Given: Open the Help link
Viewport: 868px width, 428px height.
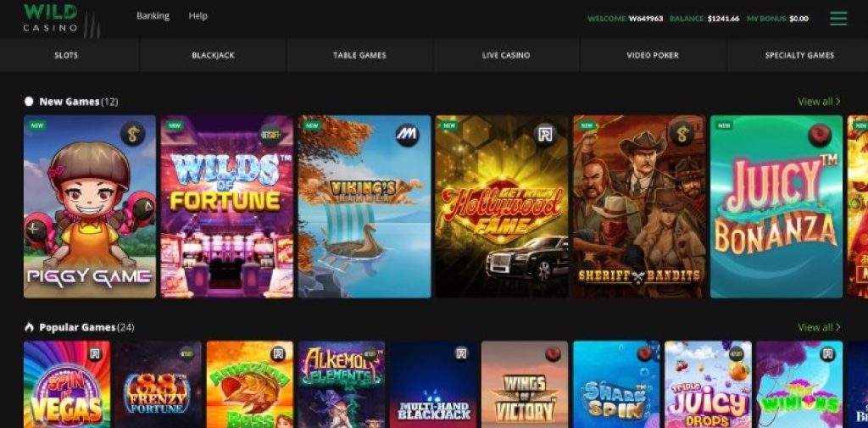Looking at the screenshot, I should point(198,16).
